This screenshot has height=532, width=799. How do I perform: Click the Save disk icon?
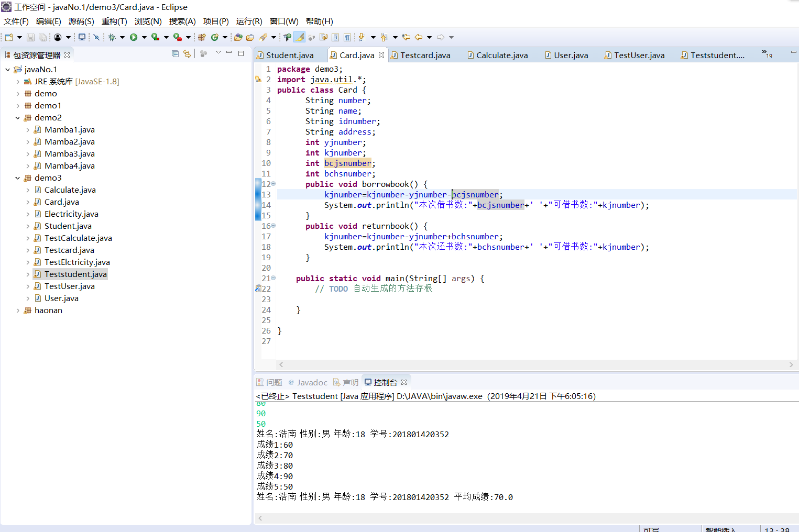pyautogui.click(x=30, y=37)
